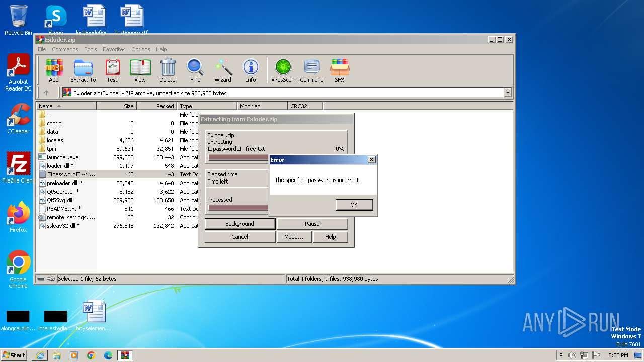
Task: Open the Help menu
Action: pyautogui.click(x=161, y=49)
